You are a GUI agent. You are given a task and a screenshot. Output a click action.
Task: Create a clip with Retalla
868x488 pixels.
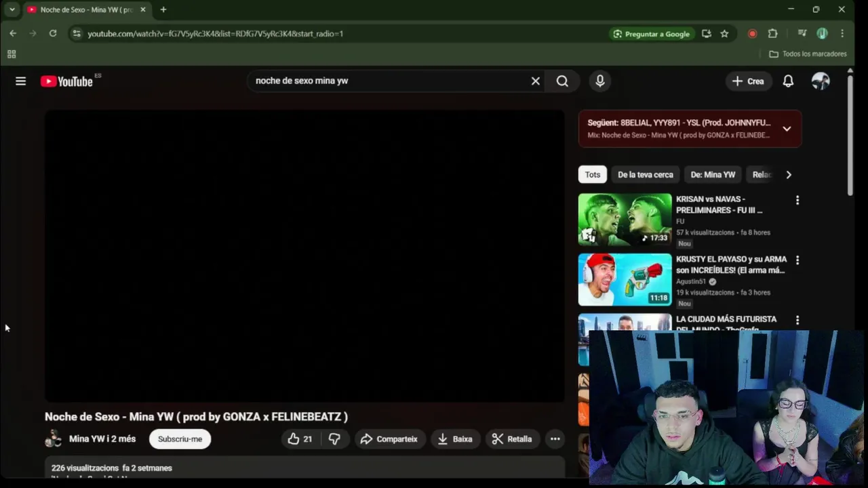click(512, 439)
